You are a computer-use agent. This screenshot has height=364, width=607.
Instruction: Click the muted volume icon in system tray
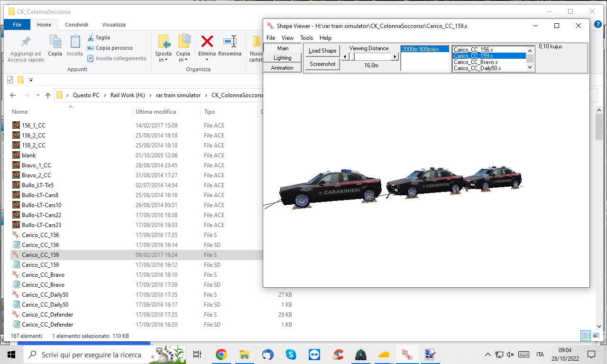click(x=510, y=355)
